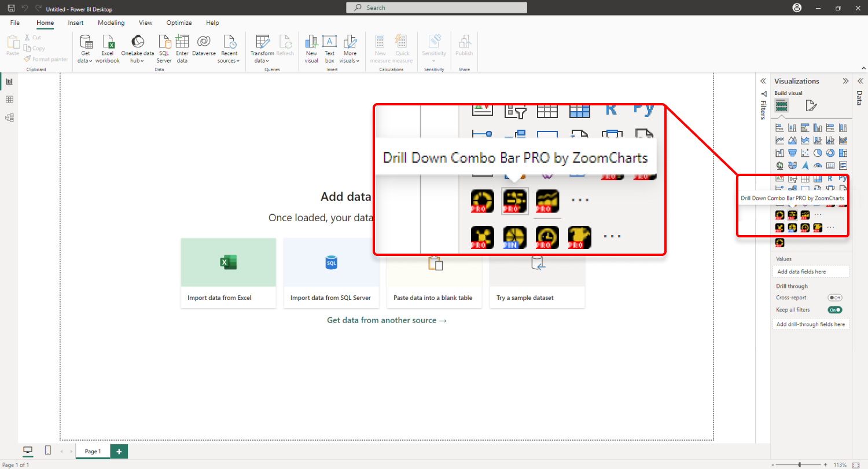Select the gauge visual
868x469 pixels.
(x=818, y=166)
